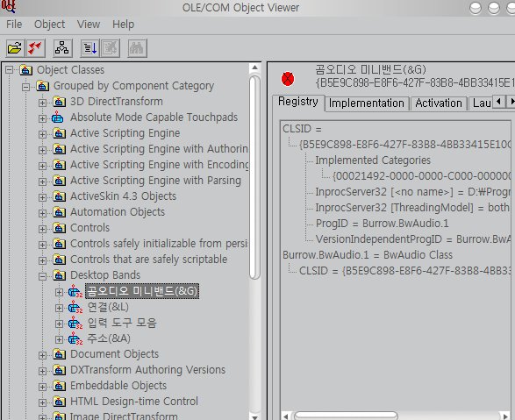This screenshot has width=515, height=420.
Task: Select Embeddable Objects tree item
Action: point(118,386)
